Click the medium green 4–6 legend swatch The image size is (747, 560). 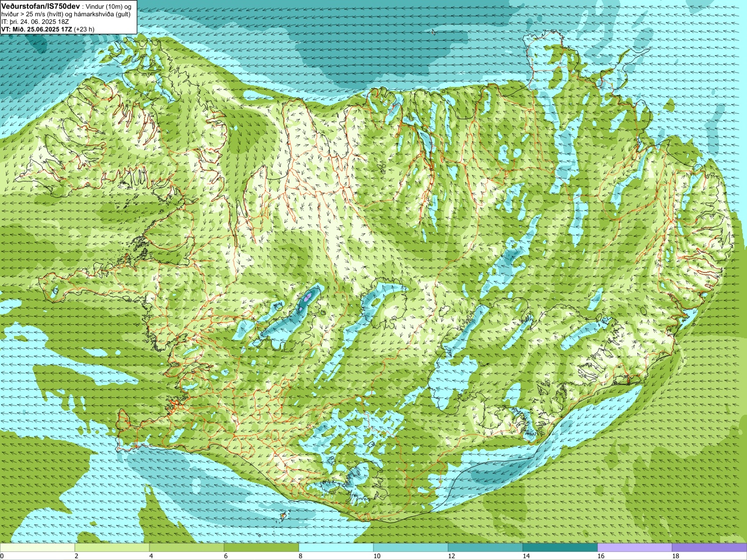[x=187, y=548]
